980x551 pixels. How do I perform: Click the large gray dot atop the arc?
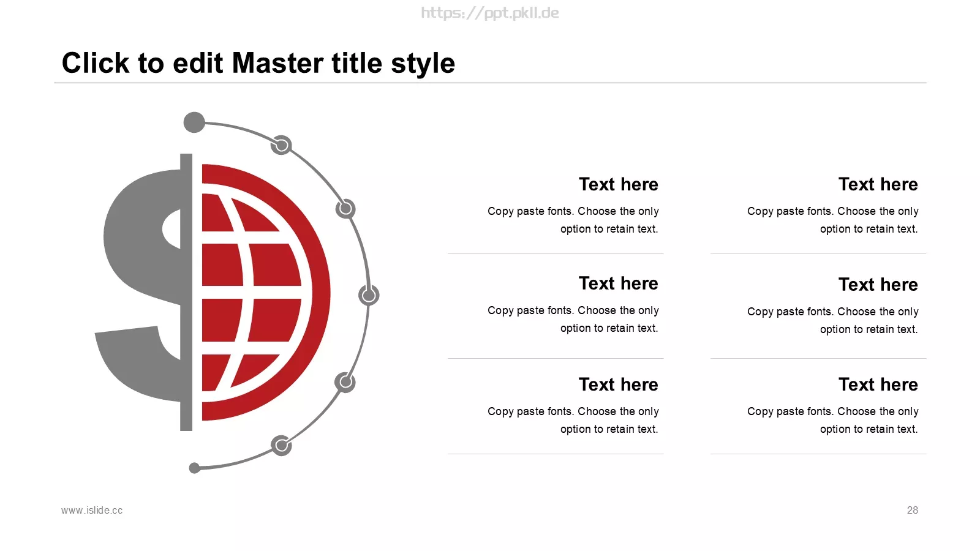(x=194, y=122)
